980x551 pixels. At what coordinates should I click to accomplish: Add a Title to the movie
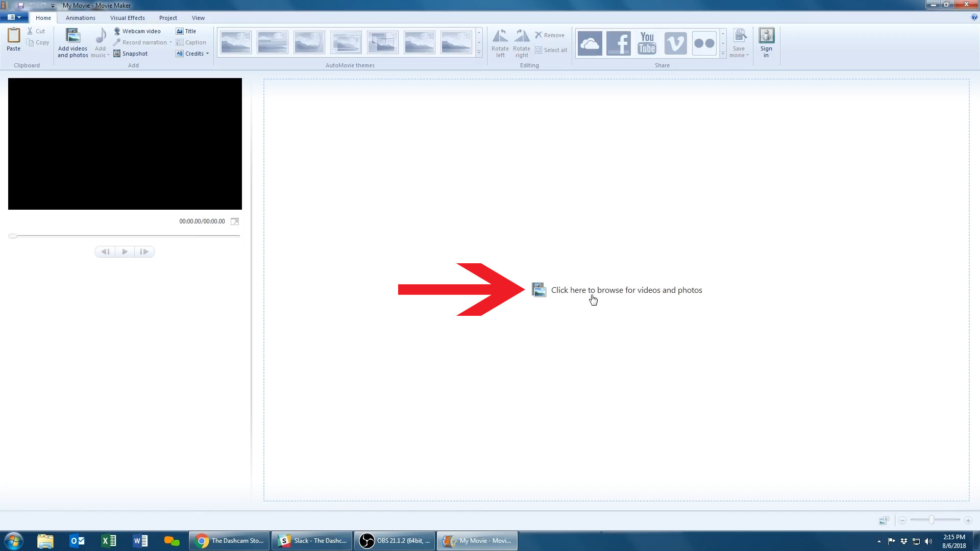point(186,31)
